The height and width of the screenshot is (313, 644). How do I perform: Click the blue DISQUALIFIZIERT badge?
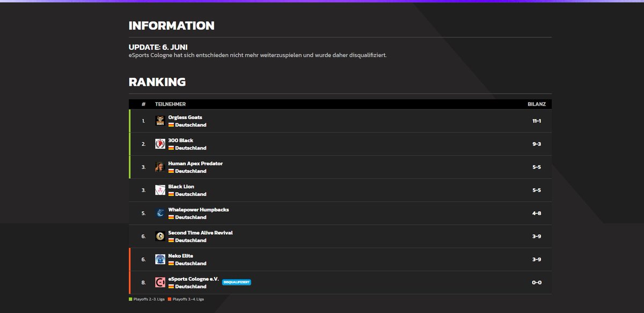237,282
